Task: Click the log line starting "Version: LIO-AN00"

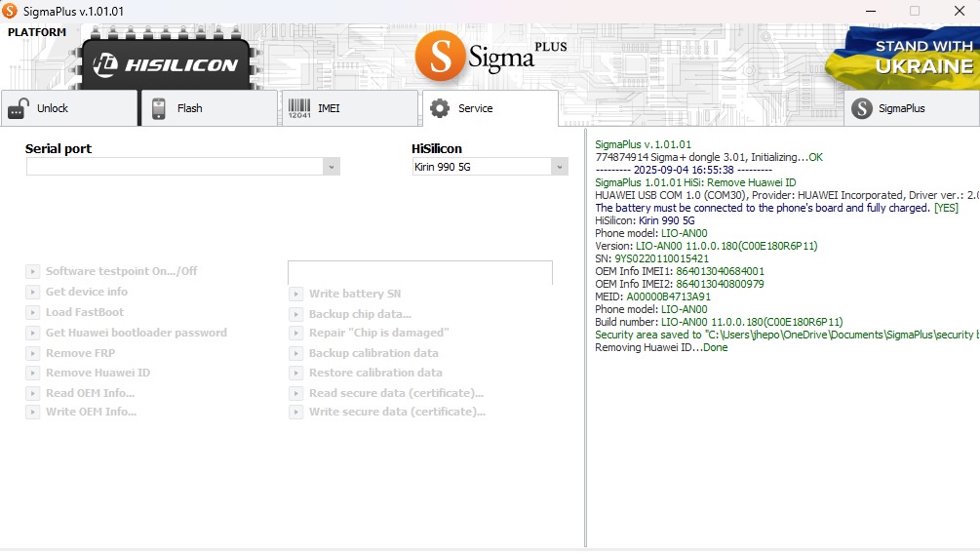Action: tap(706, 246)
